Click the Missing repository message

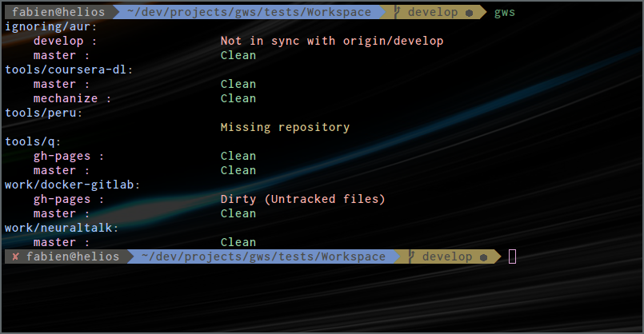point(285,127)
